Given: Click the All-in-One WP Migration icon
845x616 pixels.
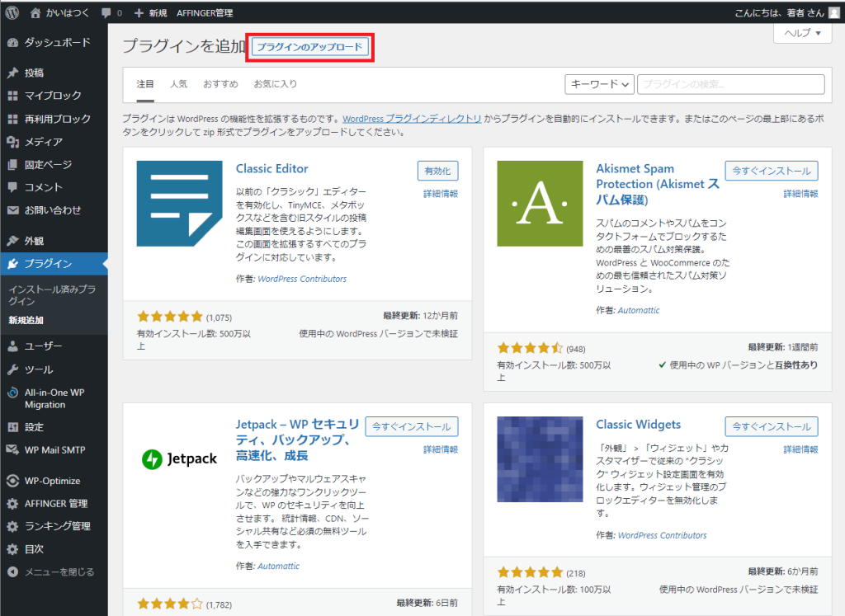Looking at the screenshot, I should click(13, 393).
